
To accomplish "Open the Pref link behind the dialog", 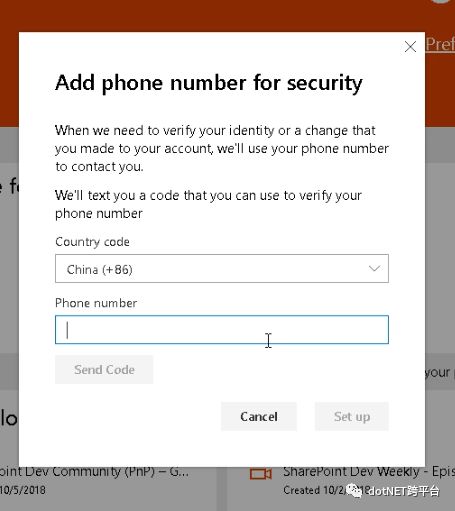I will tap(440, 44).
